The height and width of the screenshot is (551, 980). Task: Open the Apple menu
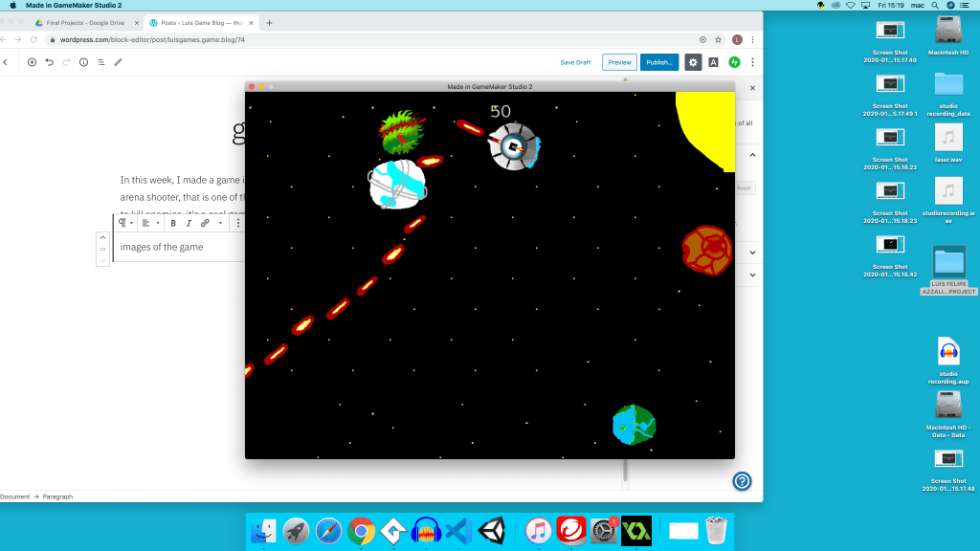coord(12,5)
